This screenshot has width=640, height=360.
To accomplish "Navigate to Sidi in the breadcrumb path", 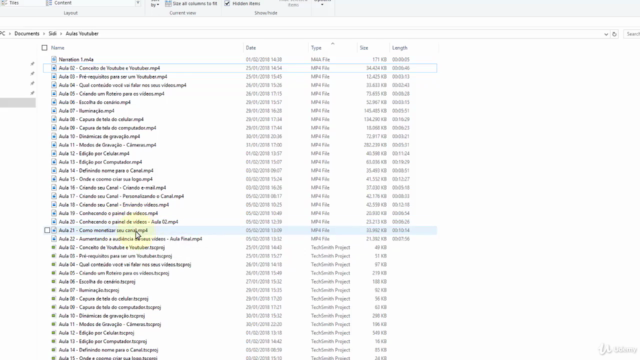I will point(53,34).
